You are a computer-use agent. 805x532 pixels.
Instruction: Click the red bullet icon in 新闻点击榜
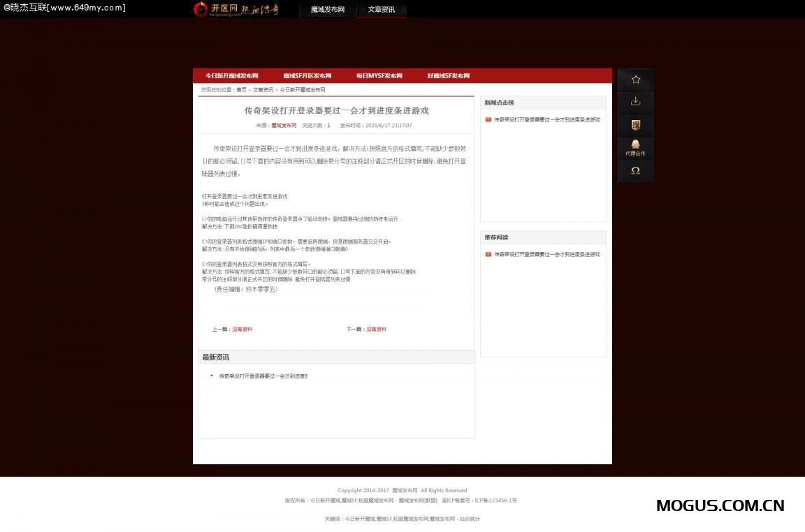coord(487,119)
